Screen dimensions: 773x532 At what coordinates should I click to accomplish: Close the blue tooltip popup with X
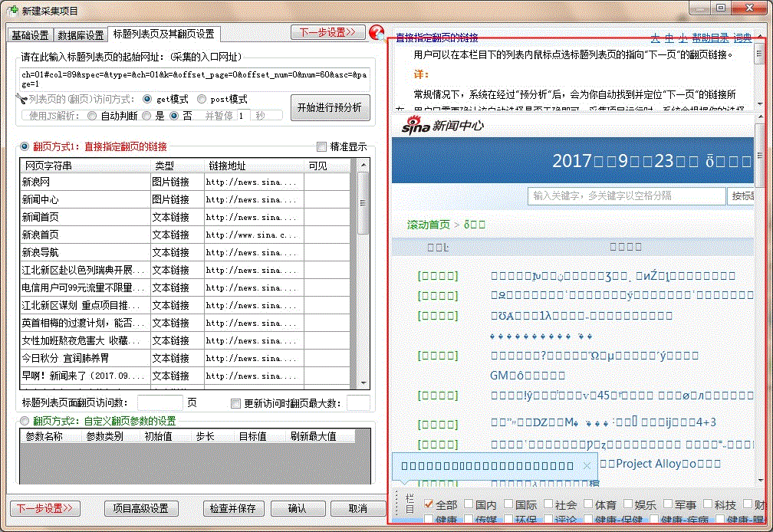point(587,465)
